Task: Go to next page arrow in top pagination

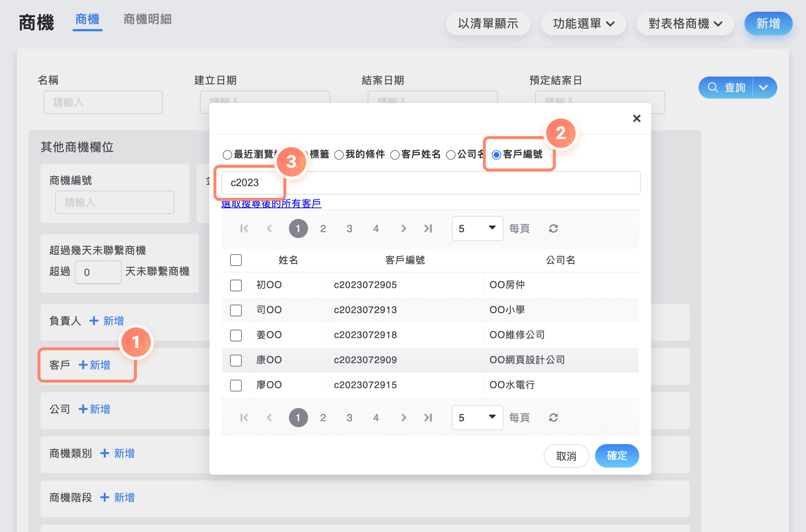Action: 403,228
